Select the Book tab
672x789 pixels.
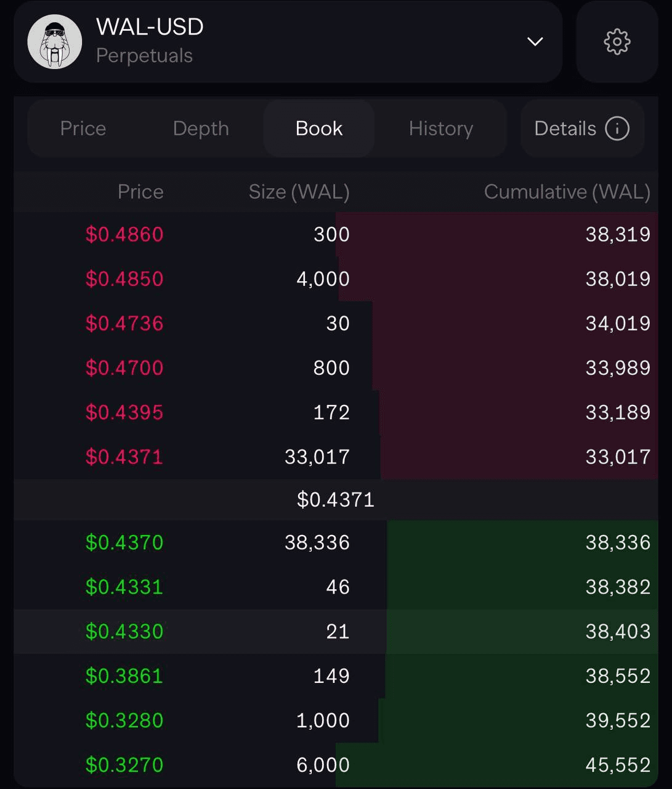pyautogui.click(x=318, y=129)
